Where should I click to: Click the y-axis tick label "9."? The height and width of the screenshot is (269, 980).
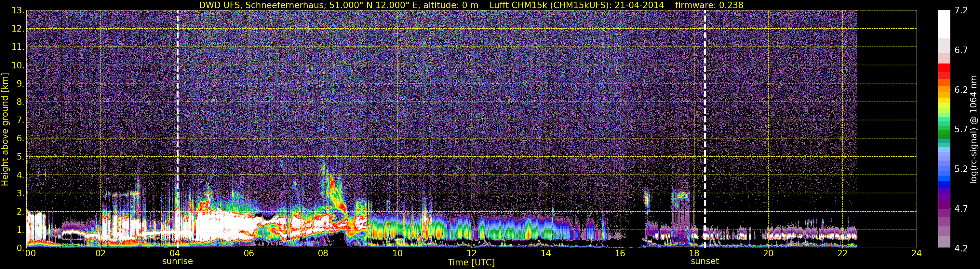20,84
